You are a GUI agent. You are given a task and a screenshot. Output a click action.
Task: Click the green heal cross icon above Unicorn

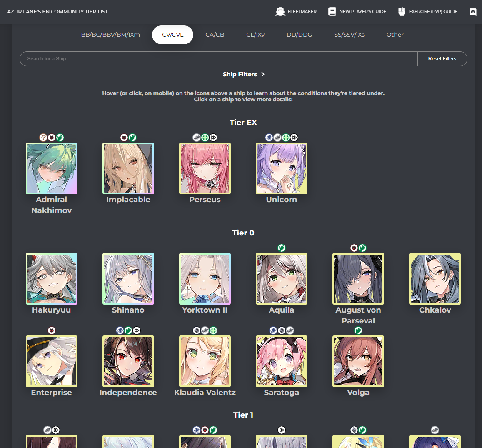click(x=286, y=138)
